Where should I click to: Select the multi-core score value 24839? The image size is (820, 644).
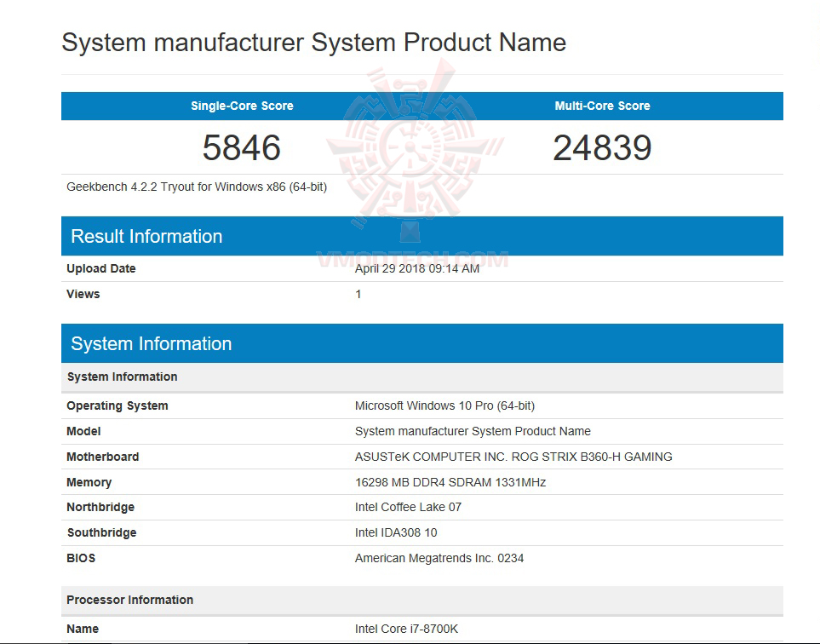[603, 147]
